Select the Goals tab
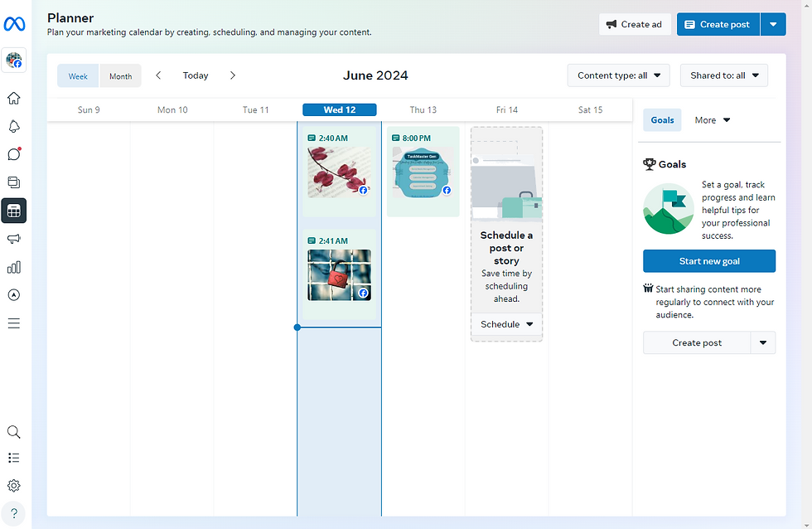812x529 pixels. pos(662,120)
